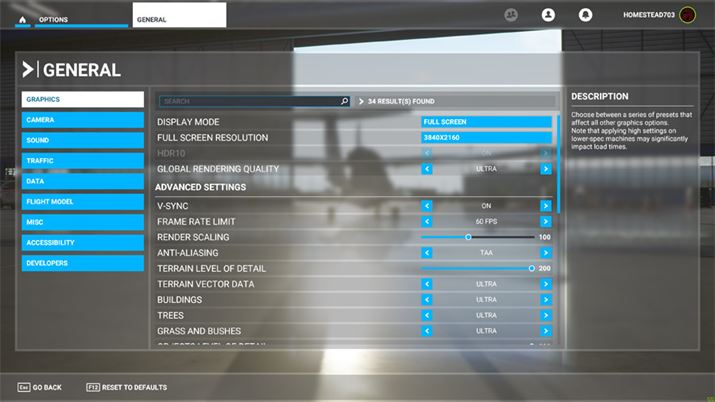
Task: Select the Camera settings category
Action: click(83, 120)
